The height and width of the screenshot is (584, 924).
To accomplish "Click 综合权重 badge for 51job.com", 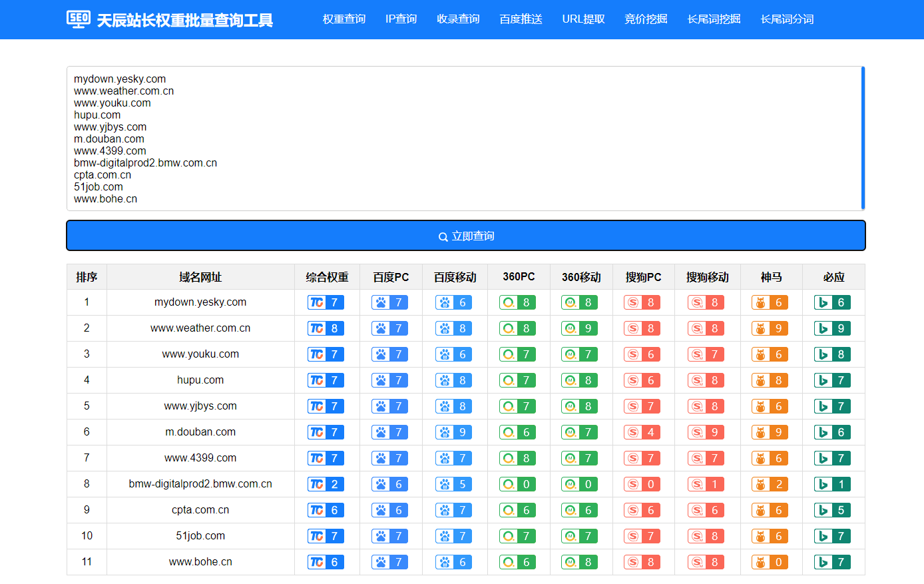I will click(x=326, y=536).
